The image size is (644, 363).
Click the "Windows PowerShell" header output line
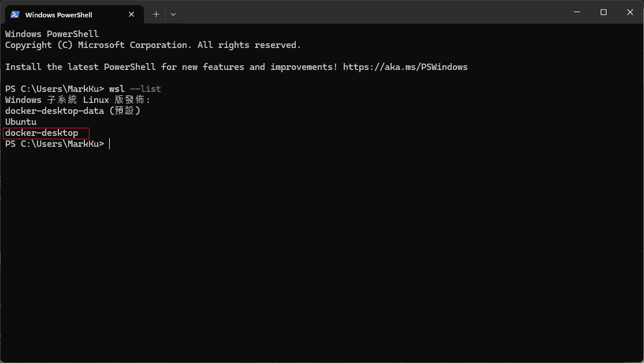[x=52, y=34]
